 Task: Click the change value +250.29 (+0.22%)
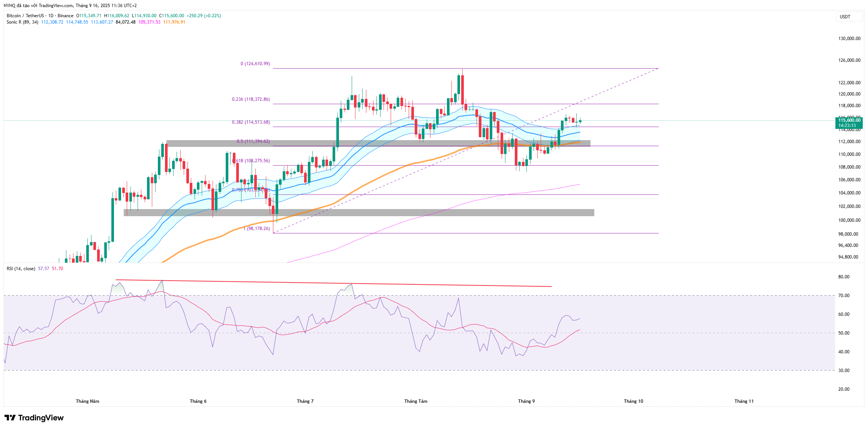tap(204, 16)
